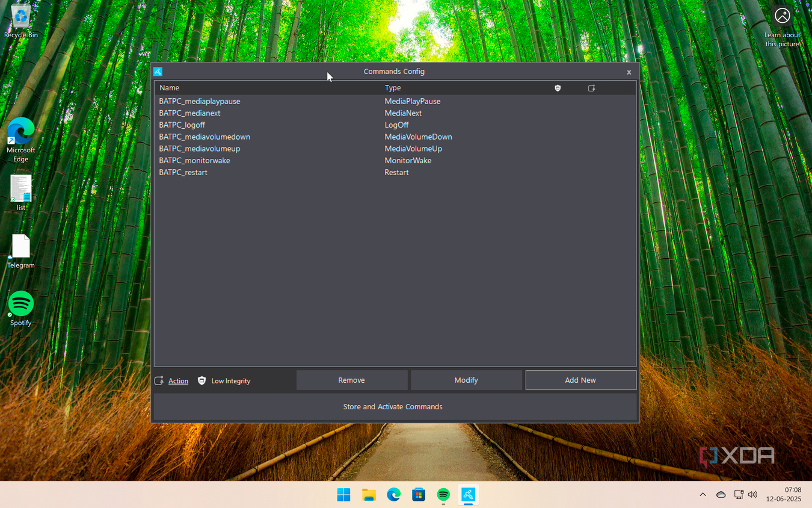Click the Low Integrity shield icon
Screen dimensions: 812x508
201,380
